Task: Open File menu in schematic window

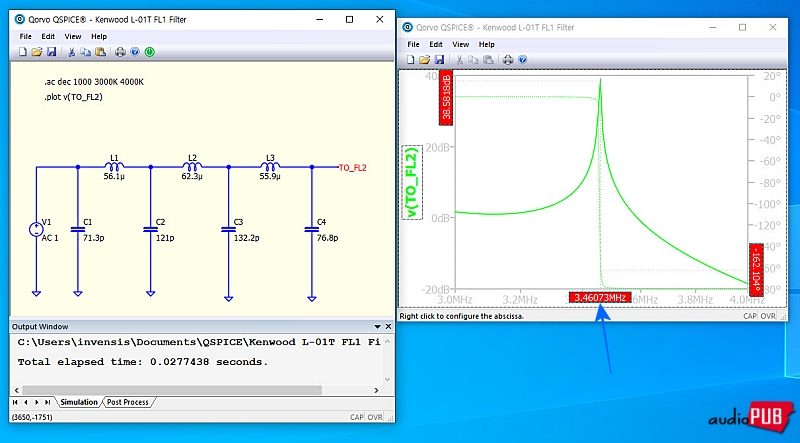Action: pyautogui.click(x=26, y=37)
